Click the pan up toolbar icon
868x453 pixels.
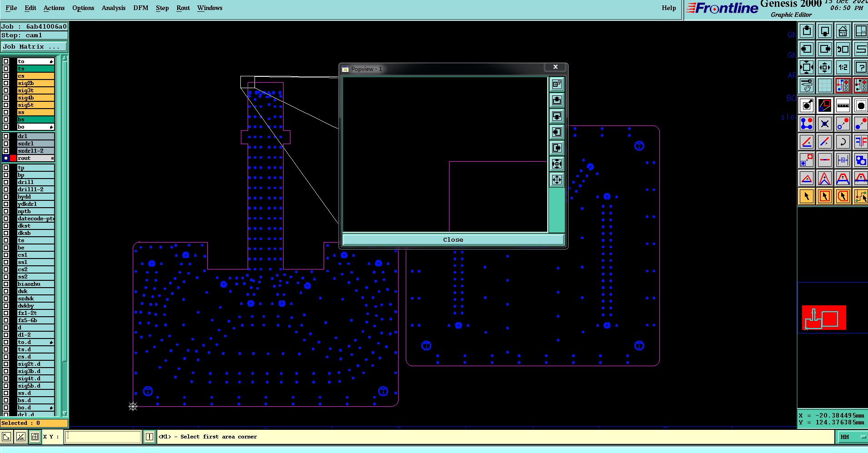(807, 31)
